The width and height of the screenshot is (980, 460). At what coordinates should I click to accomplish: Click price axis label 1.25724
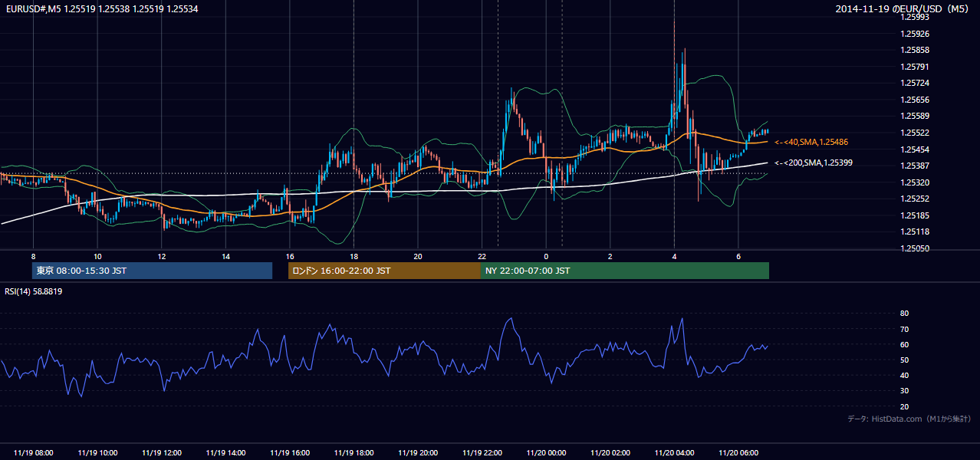[x=915, y=83]
